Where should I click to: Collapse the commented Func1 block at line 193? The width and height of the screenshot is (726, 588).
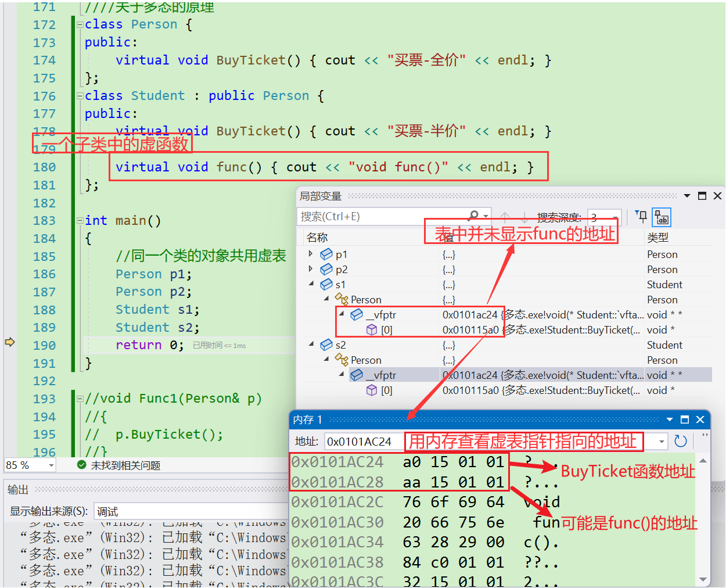point(80,399)
